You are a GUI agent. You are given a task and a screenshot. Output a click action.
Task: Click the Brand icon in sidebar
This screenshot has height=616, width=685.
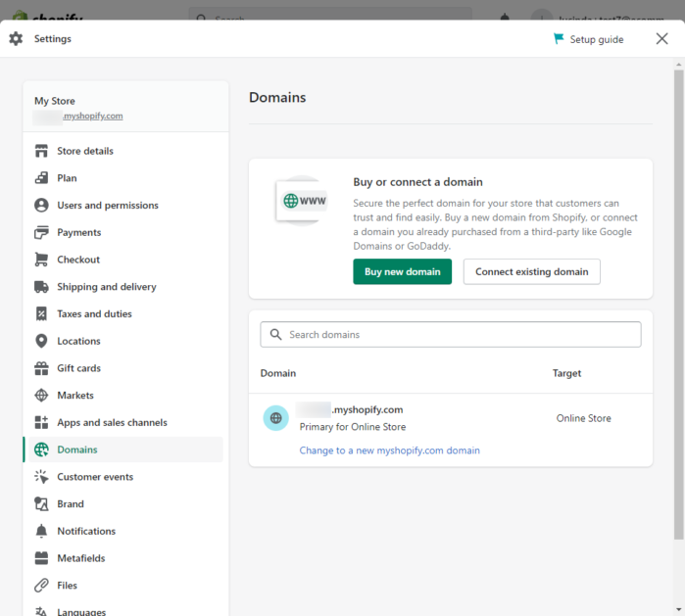pos(41,503)
